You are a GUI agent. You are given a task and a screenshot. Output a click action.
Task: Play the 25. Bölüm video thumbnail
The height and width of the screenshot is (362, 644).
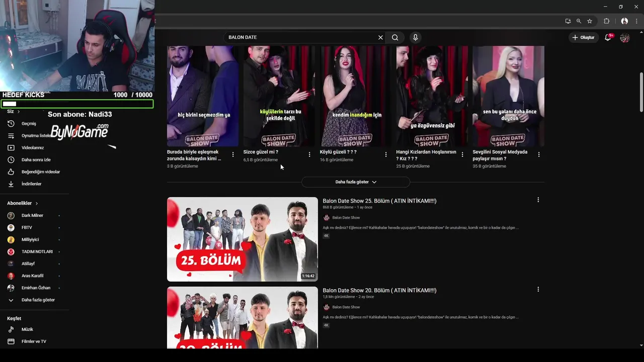[x=243, y=239]
